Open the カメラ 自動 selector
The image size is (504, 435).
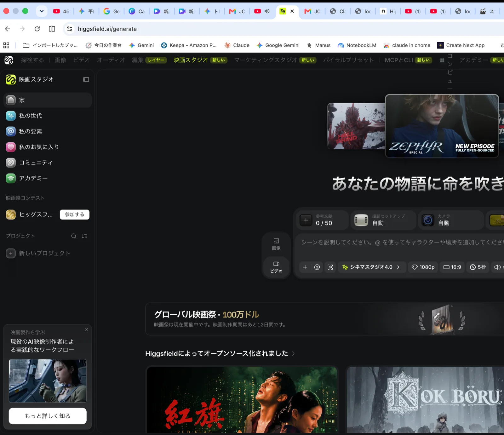[451, 220]
